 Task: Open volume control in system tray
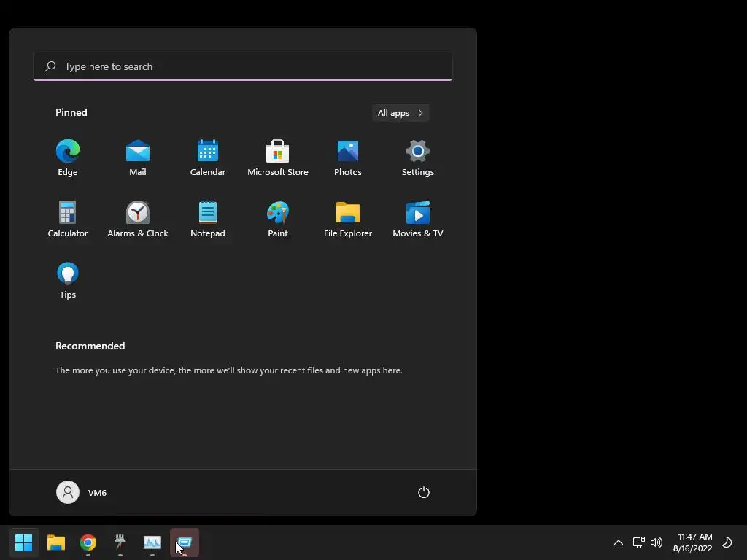point(657,542)
